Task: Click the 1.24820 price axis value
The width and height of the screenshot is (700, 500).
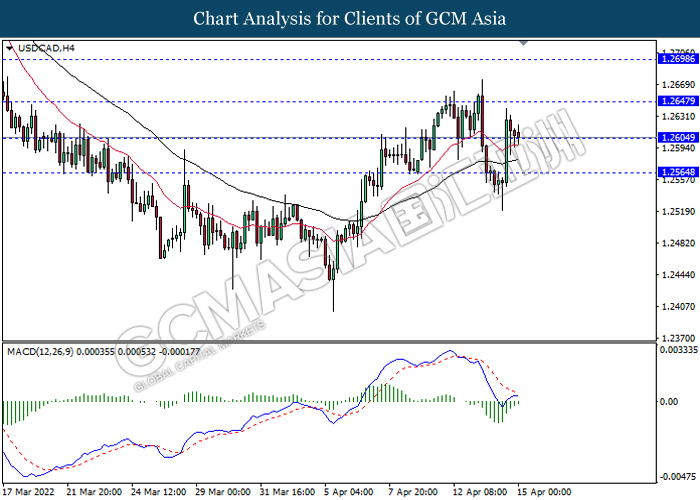Action: click(679, 243)
